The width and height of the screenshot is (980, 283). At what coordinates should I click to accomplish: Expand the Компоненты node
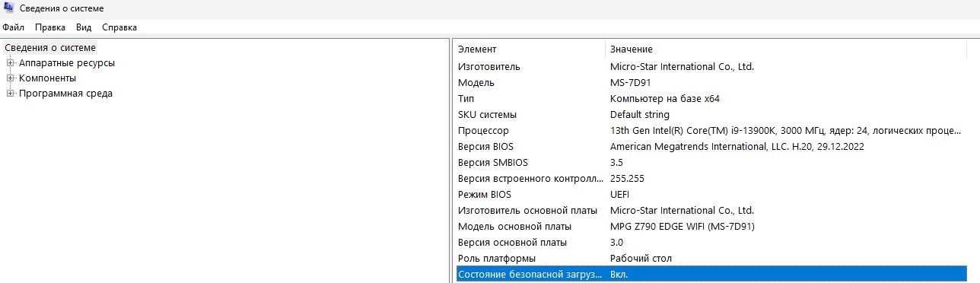click(11, 78)
